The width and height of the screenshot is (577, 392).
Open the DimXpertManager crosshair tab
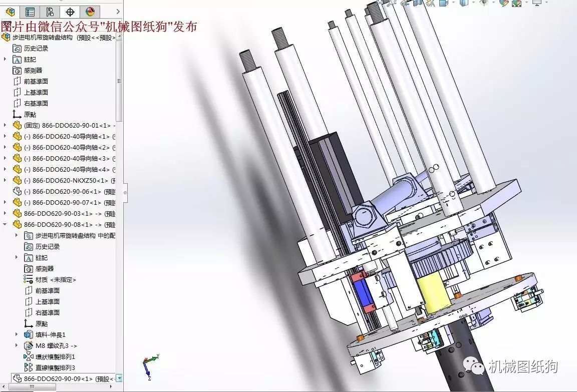click(x=70, y=12)
